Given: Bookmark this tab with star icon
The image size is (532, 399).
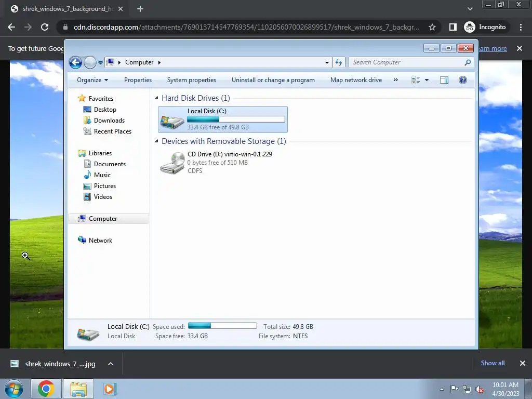Looking at the screenshot, I should click(x=432, y=27).
